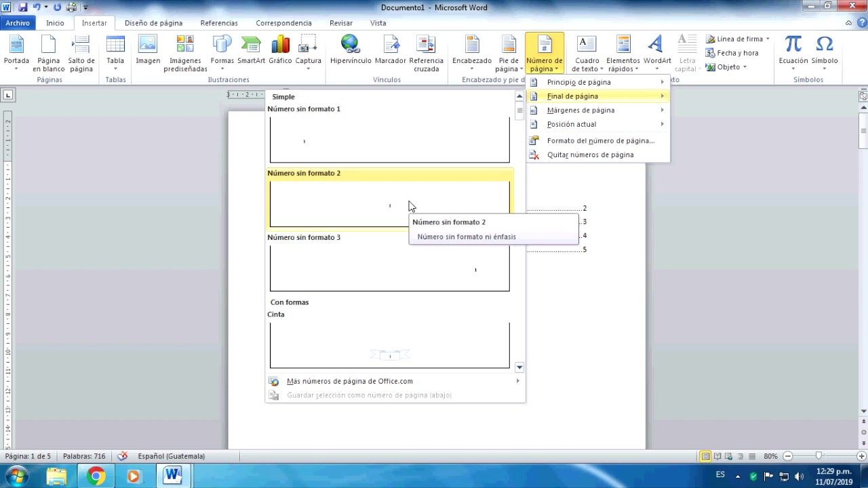The width and height of the screenshot is (868, 488).
Task: Click the zoom in plus button
Action: pos(861,456)
